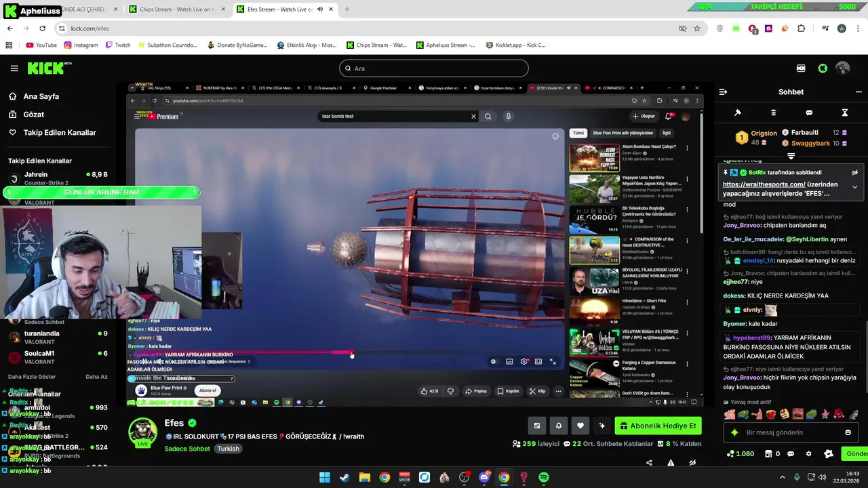Click the notification bell under the stream
The image size is (868, 488).
coord(558,426)
